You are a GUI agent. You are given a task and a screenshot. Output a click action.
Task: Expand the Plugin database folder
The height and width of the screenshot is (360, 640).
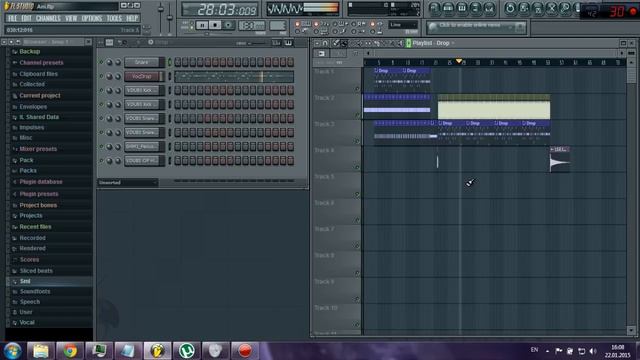pos(41,182)
